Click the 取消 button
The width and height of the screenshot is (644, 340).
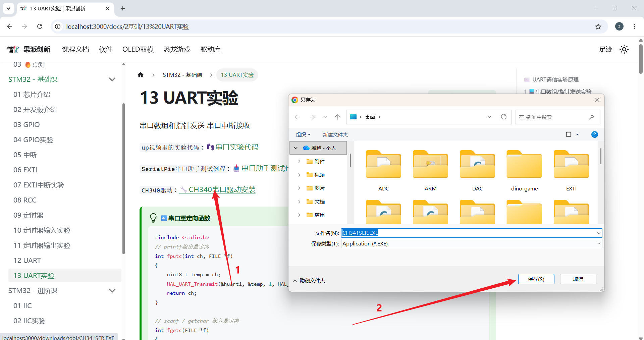578,279
